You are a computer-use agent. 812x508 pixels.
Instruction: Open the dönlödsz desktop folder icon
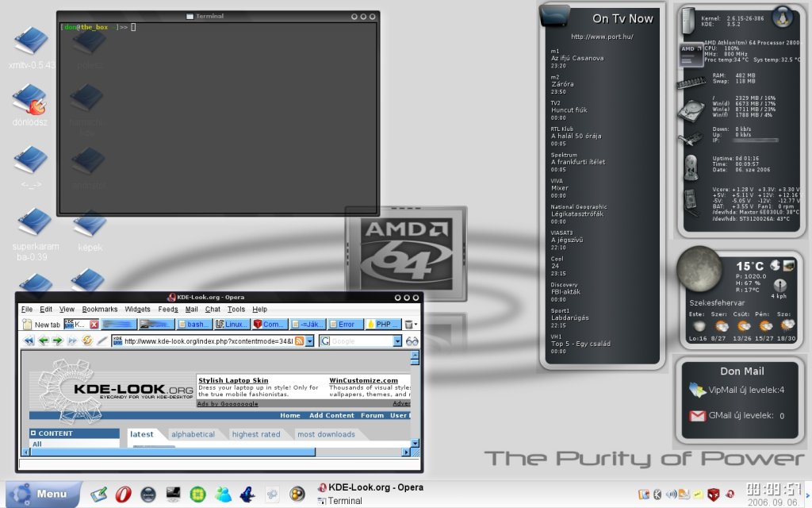(x=30, y=99)
